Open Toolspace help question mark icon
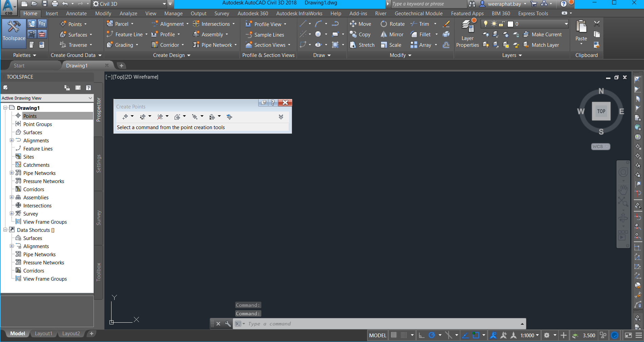 pyautogui.click(x=88, y=88)
